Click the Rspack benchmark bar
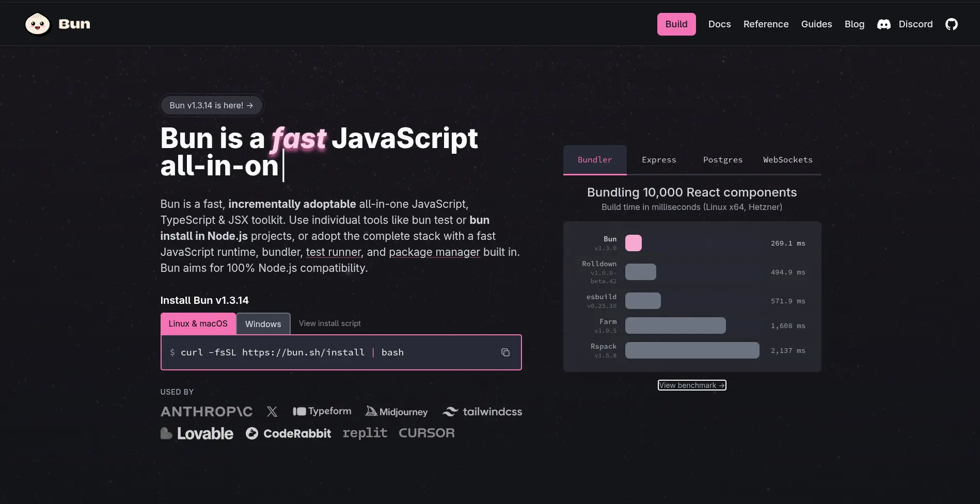The width and height of the screenshot is (980, 504). [x=692, y=350]
